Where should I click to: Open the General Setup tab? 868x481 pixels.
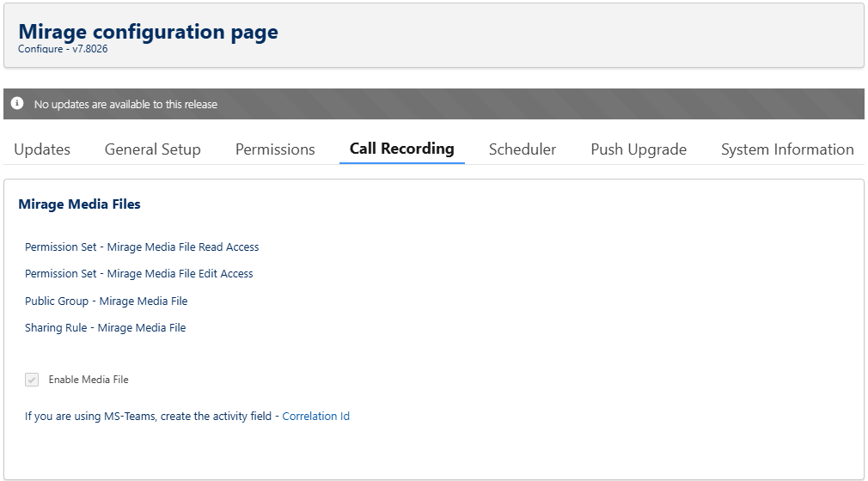click(x=153, y=149)
